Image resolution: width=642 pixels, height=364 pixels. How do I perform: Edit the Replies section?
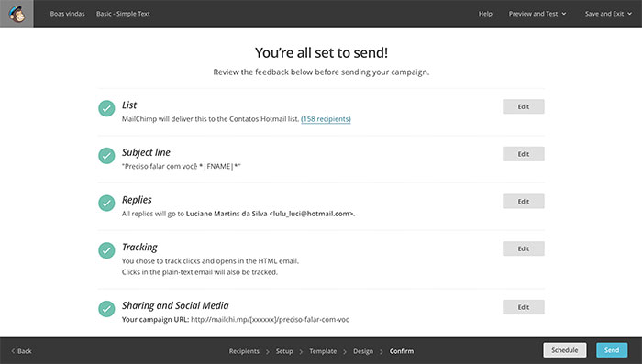(x=524, y=202)
